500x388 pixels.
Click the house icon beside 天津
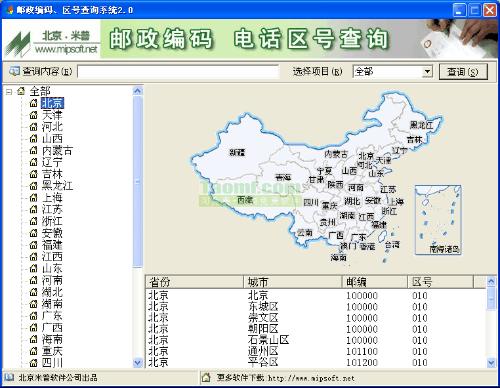click(x=33, y=115)
